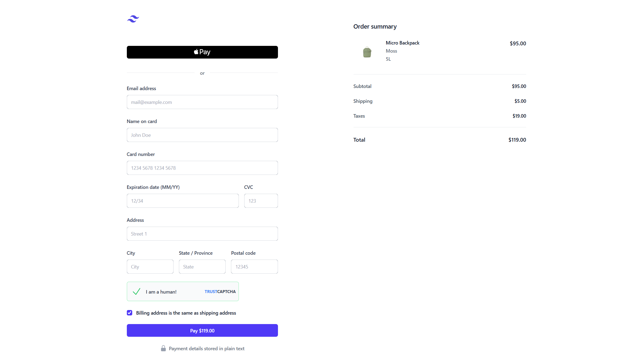Viewport: 642px width, 364px height.
Task: Click the Postal code input
Action: [254, 267]
